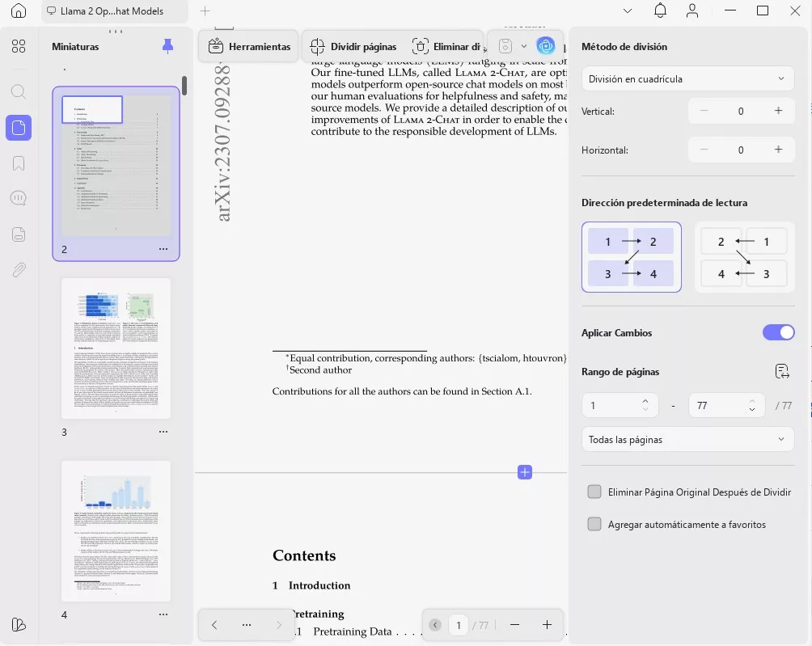This screenshot has height=646, width=812.
Task: Select page 2 thumbnail
Action: point(116,166)
